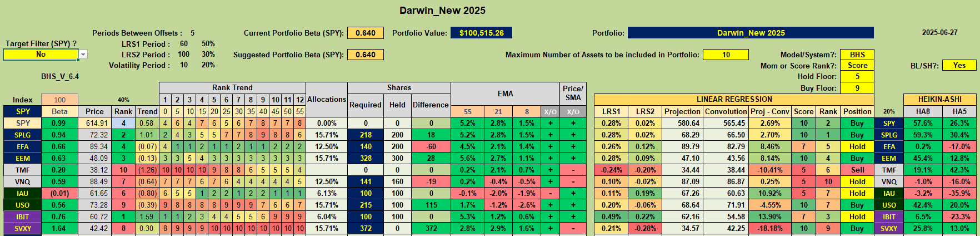This screenshot has width=980, height=236.
Task: Click the SPLG price 72.32
Action: (95, 135)
